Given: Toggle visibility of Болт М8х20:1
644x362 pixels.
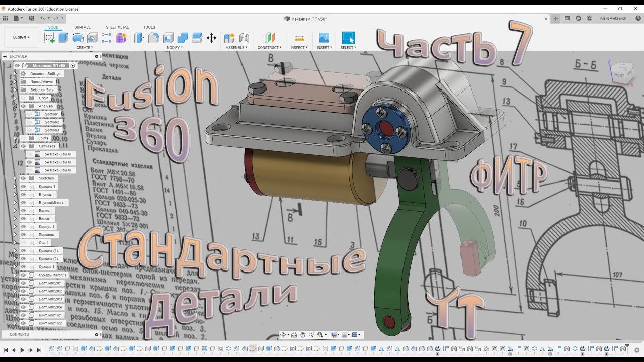Looking at the screenshot, I should click(x=23, y=283).
